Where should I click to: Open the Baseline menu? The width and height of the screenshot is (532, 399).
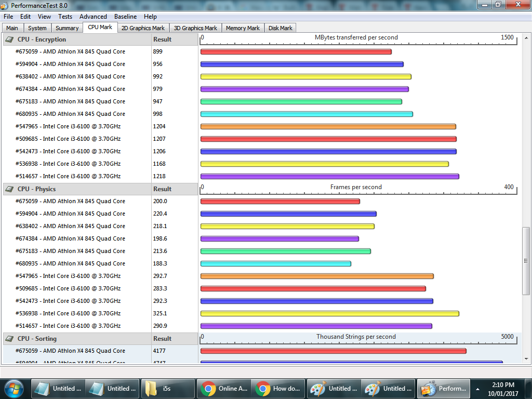coord(126,17)
